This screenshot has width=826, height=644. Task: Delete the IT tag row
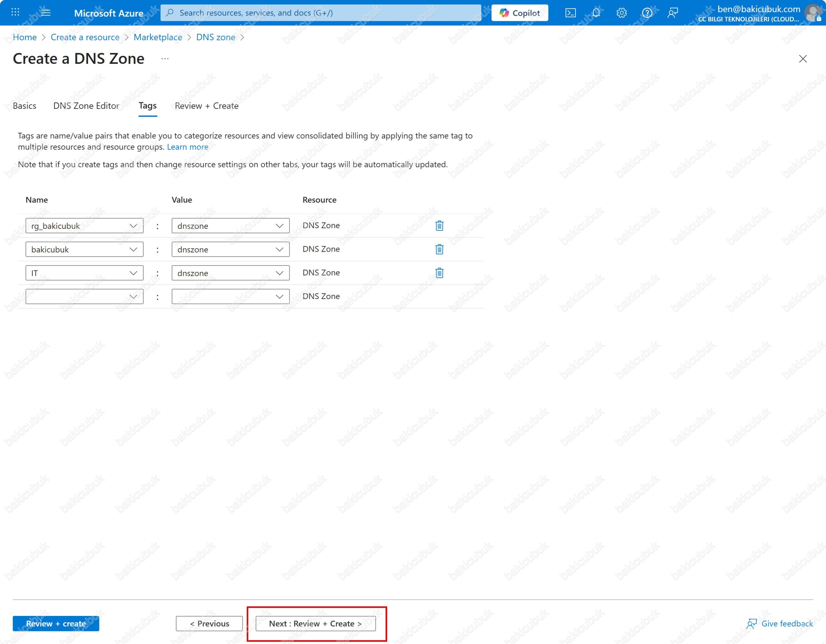tap(439, 273)
